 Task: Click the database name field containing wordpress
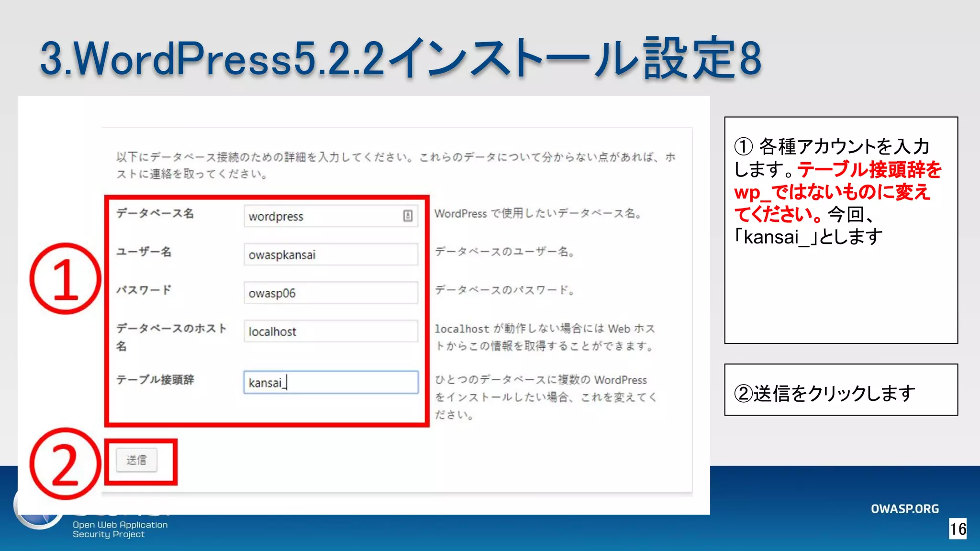pos(331,216)
